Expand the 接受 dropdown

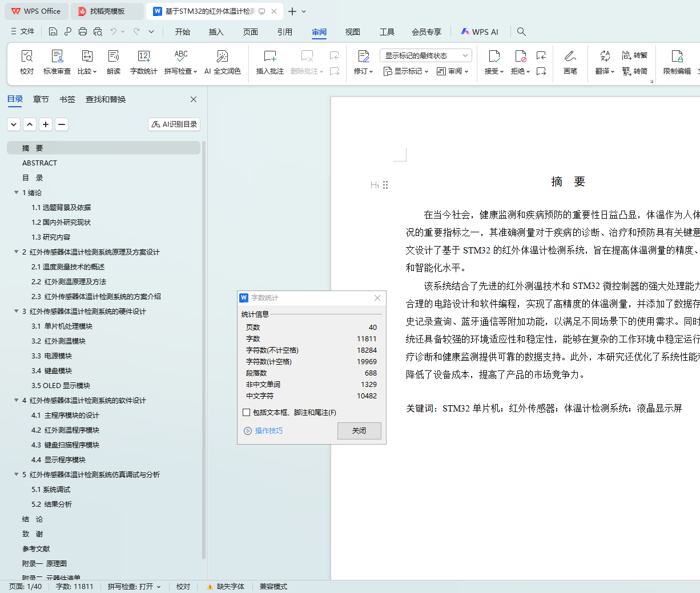pos(502,72)
